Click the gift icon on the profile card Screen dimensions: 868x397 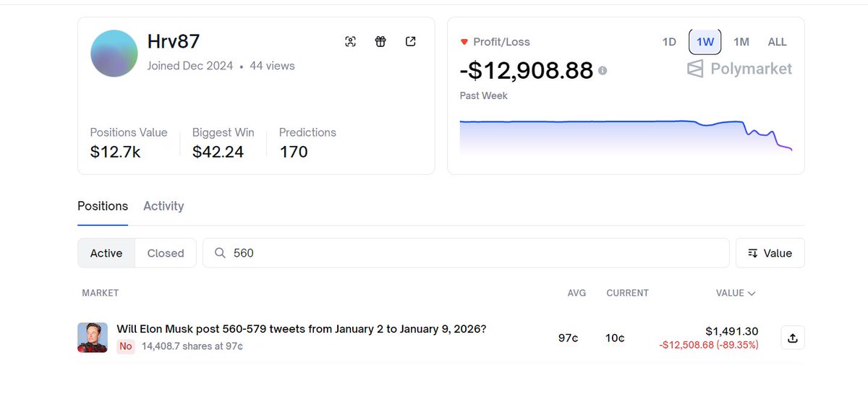[380, 41]
